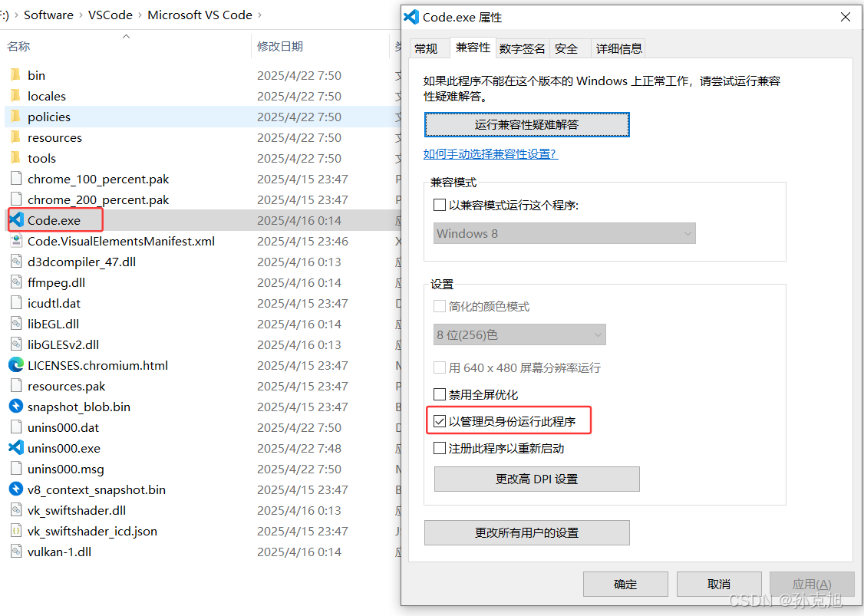Image resolution: width=864 pixels, height=616 pixels.
Task: Click the libEGL.dll file icon
Action: [17, 324]
